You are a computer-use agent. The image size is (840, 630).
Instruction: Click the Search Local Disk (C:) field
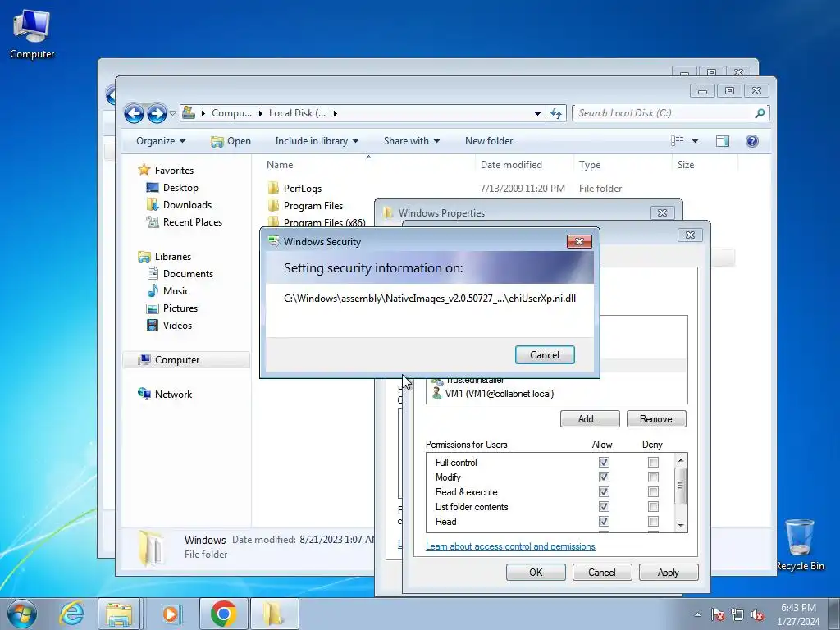pos(664,113)
